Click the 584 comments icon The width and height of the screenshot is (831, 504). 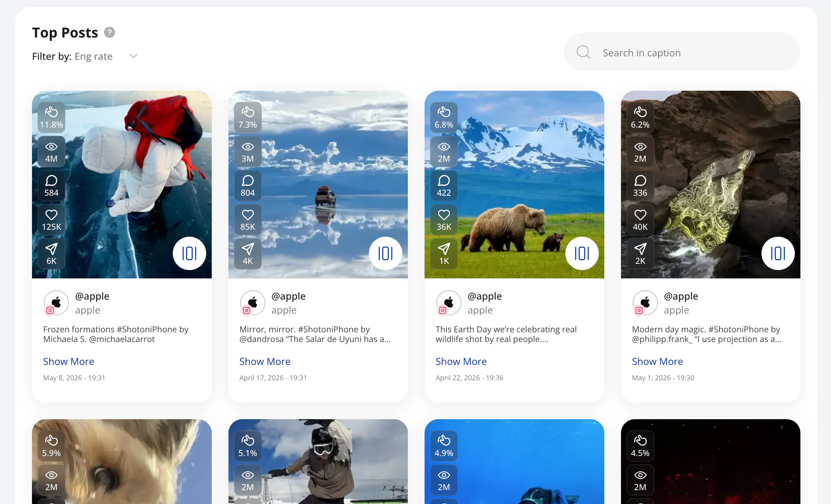pyautogui.click(x=51, y=180)
